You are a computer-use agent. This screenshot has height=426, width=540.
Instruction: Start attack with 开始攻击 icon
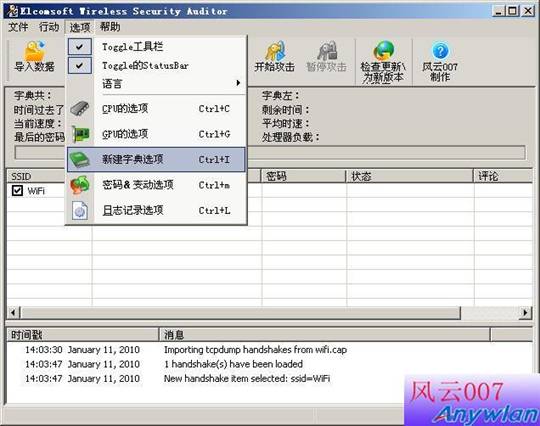pyautogui.click(x=275, y=51)
